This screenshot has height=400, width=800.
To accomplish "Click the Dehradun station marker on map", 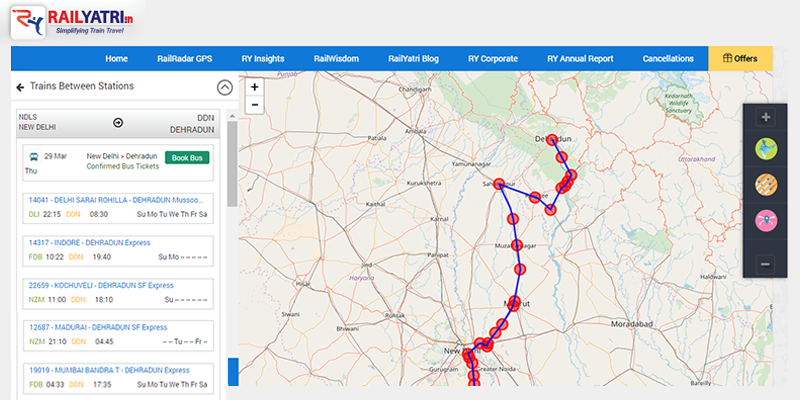I will pos(552,140).
